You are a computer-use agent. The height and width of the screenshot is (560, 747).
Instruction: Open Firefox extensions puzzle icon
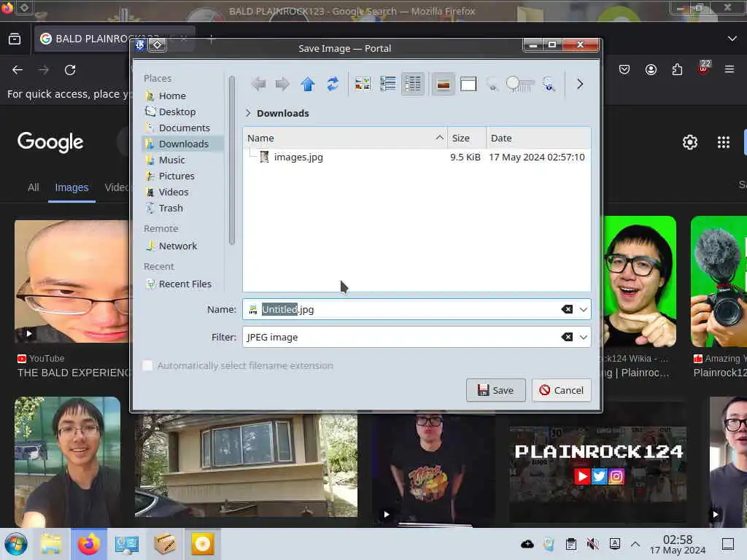[677, 70]
